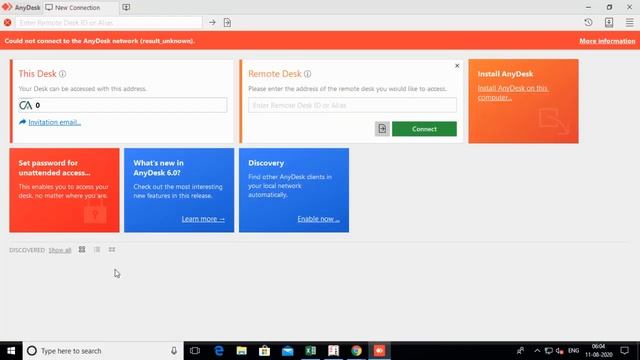The image size is (640, 360).
Task: Open Google Chrome from the taskbar
Action: [x=356, y=351]
